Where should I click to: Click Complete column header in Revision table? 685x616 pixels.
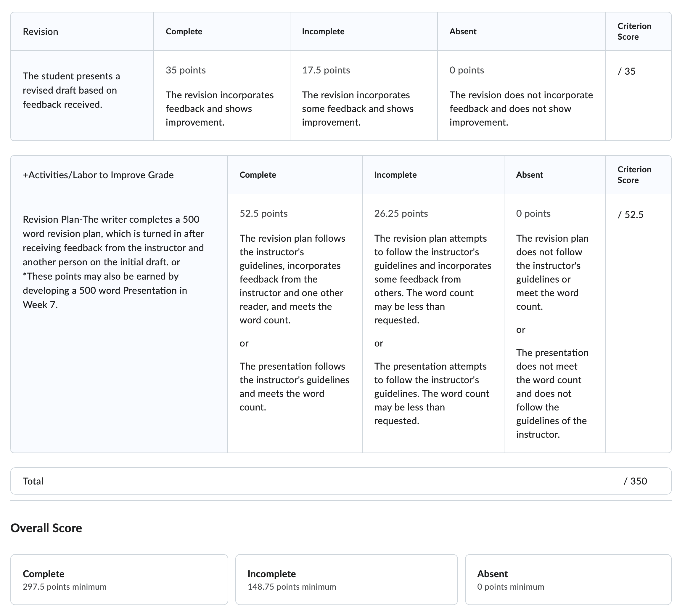click(184, 31)
